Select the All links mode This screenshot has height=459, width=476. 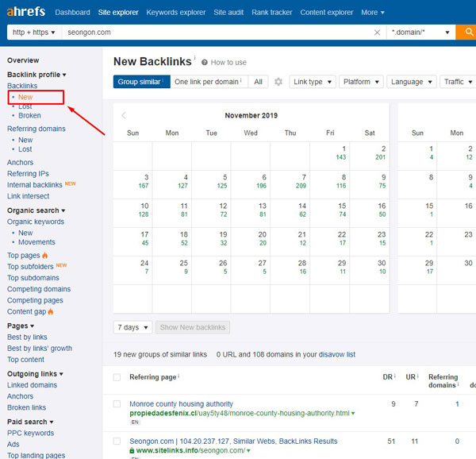click(x=258, y=82)
